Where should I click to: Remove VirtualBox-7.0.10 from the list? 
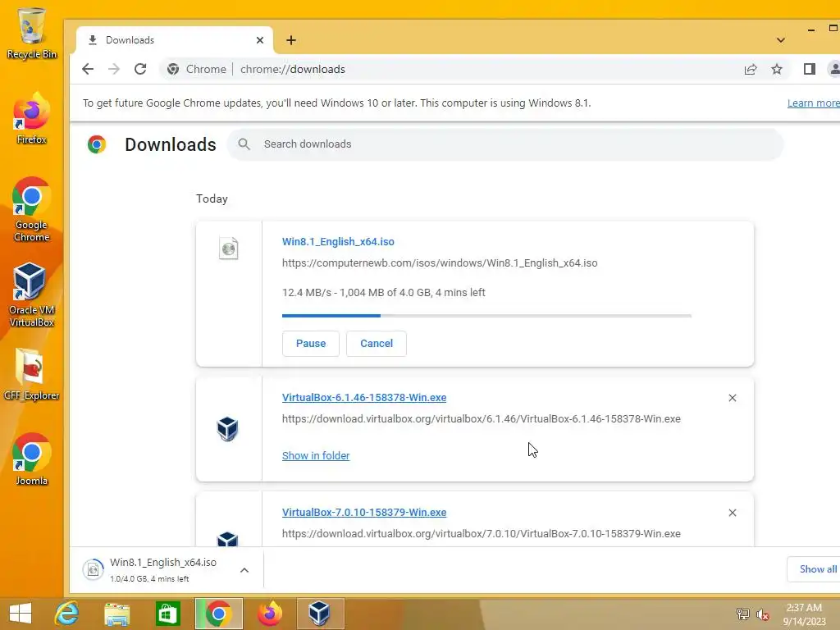pyautogui.click(x=733, y=513)
